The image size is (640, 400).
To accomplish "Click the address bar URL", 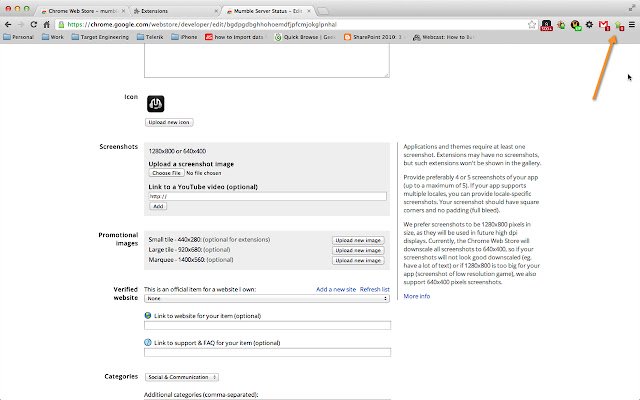I will (x=202, y=24).
